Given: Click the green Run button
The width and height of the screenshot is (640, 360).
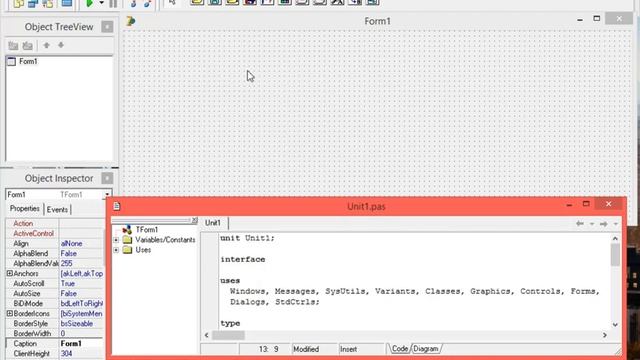Looking at the screenshot, I should click(x=89, y=3).
